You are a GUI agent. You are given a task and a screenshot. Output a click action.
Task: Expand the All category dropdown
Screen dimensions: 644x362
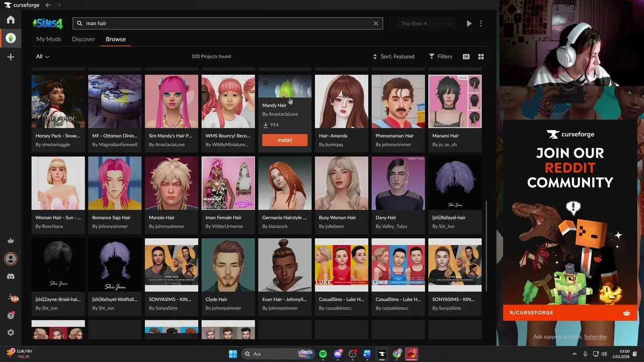coord(43,57)
